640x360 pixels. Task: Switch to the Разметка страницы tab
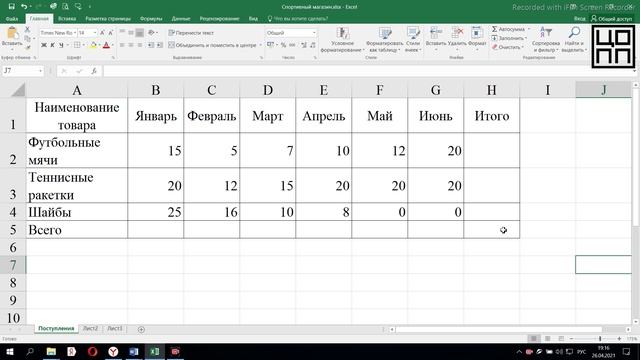click(108, 19)
